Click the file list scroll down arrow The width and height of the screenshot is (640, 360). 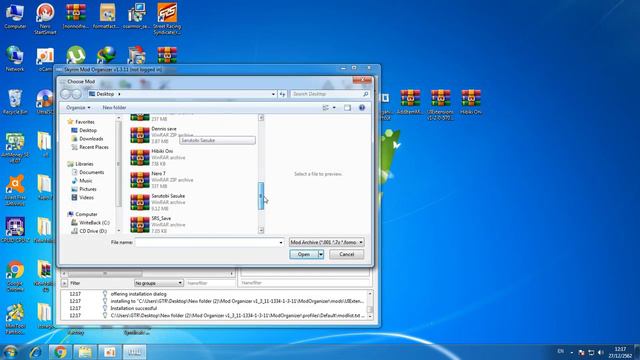261,230
